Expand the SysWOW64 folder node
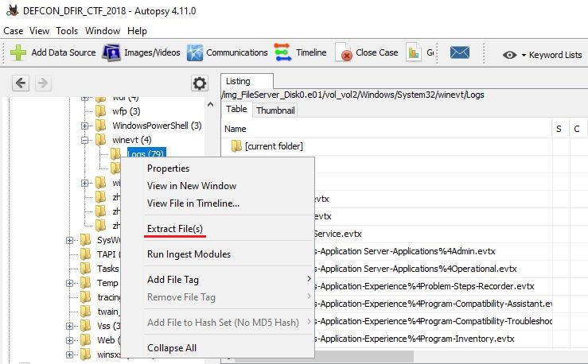 70,240
